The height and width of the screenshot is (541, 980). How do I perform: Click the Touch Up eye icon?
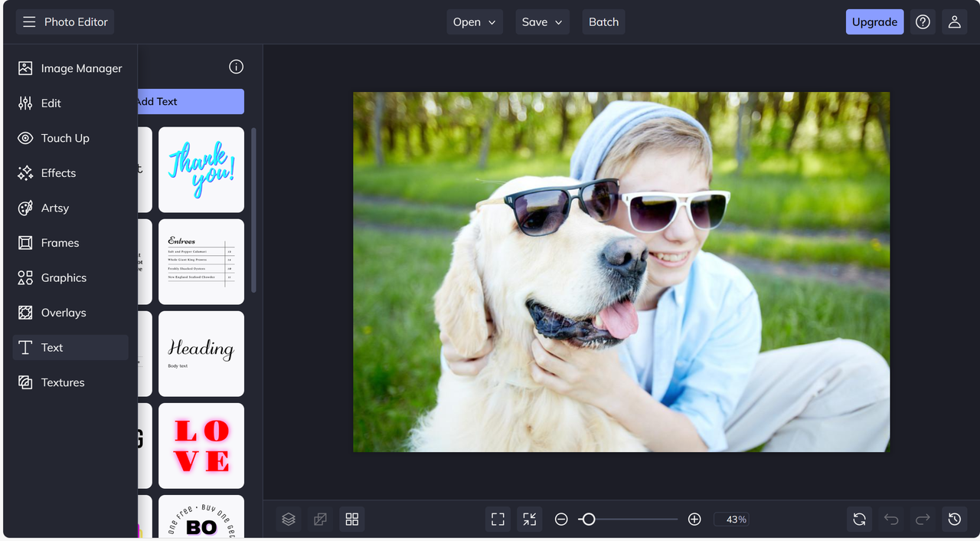click(25, 138)
